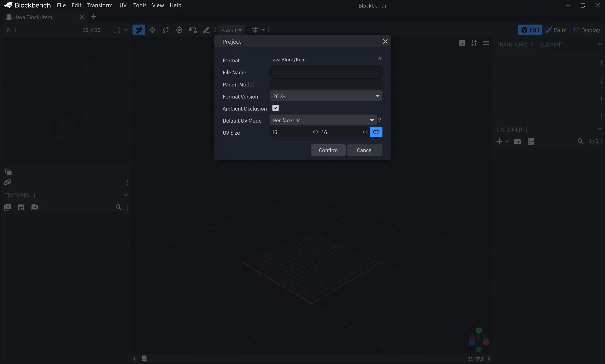Click the Format help question mark
The height and width of the screenshot is (364, 605).
(x=380, y=60)
